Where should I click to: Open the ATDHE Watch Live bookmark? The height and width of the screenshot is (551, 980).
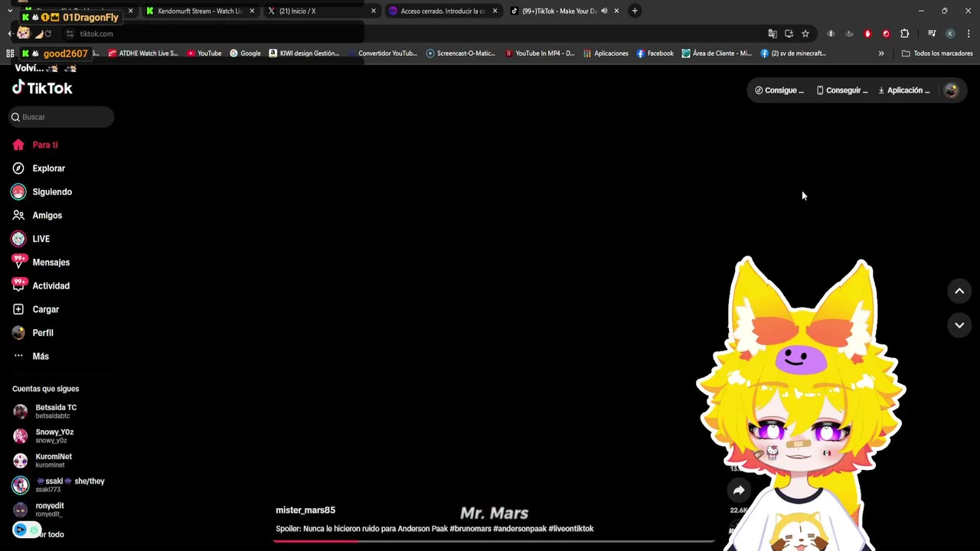click(143, 54)
